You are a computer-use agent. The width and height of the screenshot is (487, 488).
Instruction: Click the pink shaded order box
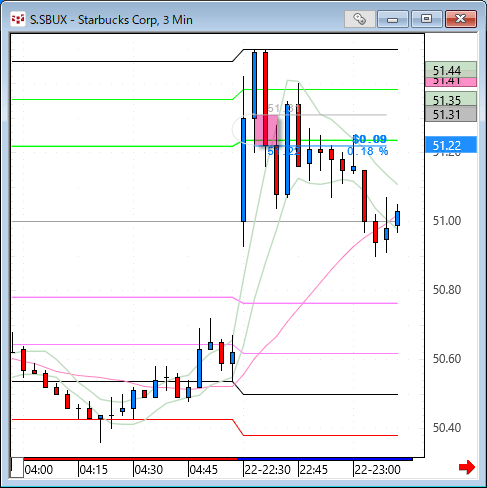pos(266,130)
